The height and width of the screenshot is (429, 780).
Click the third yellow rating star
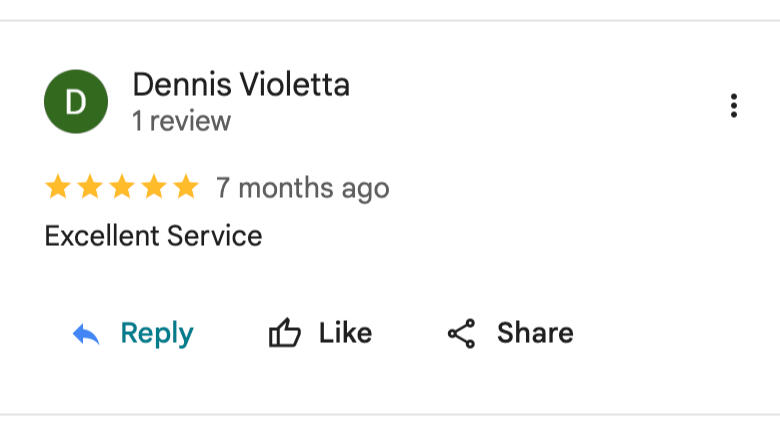point(122,187)
